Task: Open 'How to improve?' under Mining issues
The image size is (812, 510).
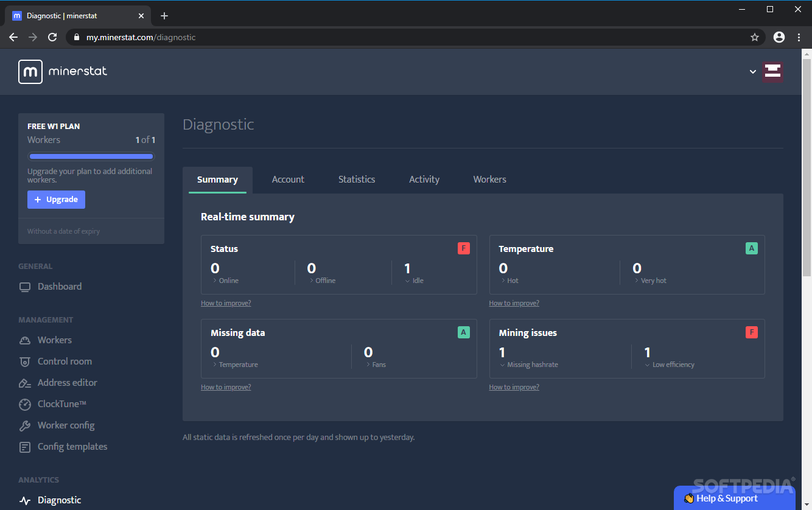Action: coord(514,386)
